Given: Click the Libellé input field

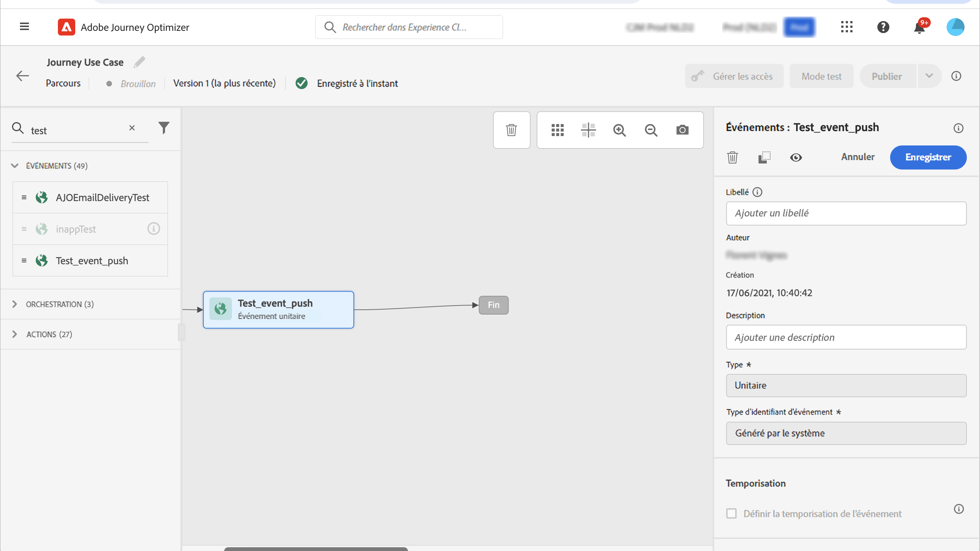Looking at the screenshot, I should pyautogui.click(x=846, y=213).
